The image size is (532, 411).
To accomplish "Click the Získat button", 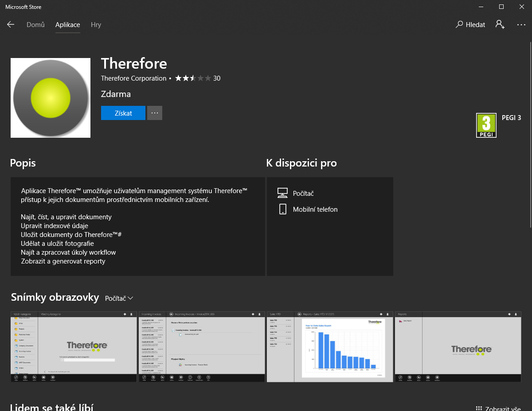I will [x=123, y=113].
